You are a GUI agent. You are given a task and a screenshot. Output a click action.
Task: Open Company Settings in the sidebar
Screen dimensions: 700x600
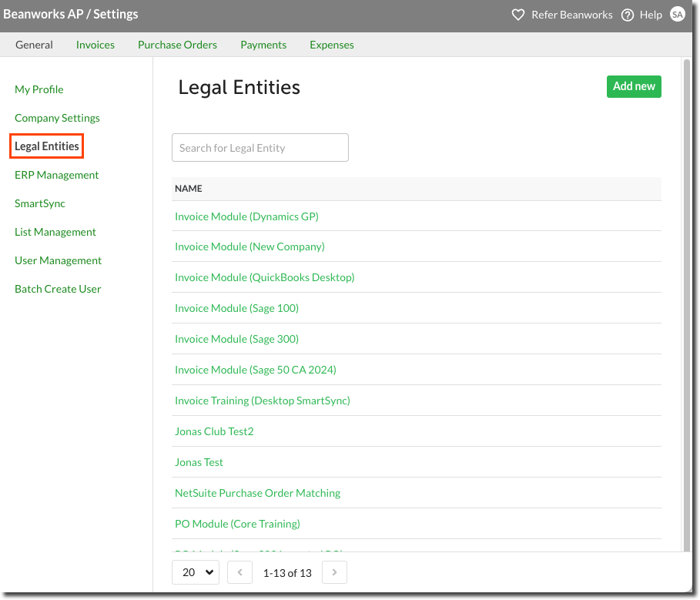(57, 118)
